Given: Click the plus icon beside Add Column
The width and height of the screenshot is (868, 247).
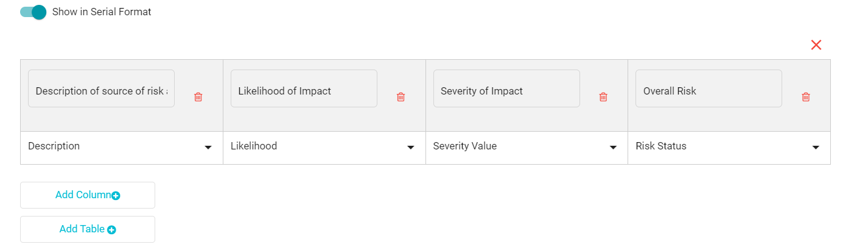Looking at the screenshot, I should point(116,196).
